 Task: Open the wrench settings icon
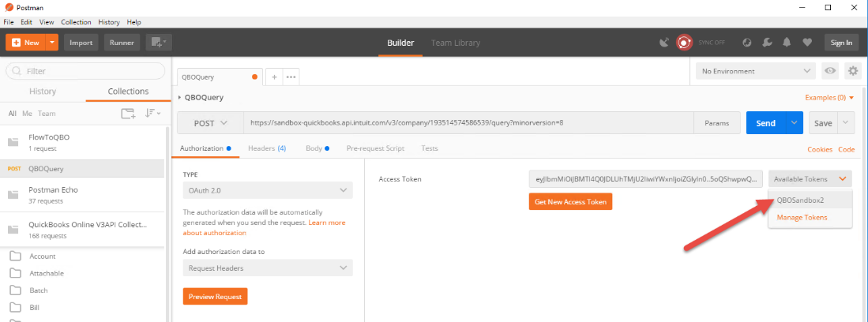[767, 43]
